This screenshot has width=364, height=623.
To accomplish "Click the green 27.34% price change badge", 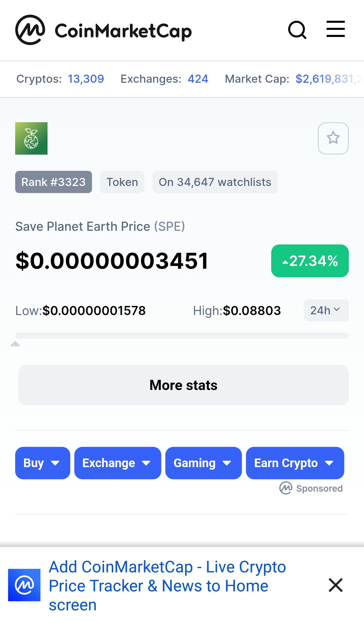I will click(x=310, y=261).
